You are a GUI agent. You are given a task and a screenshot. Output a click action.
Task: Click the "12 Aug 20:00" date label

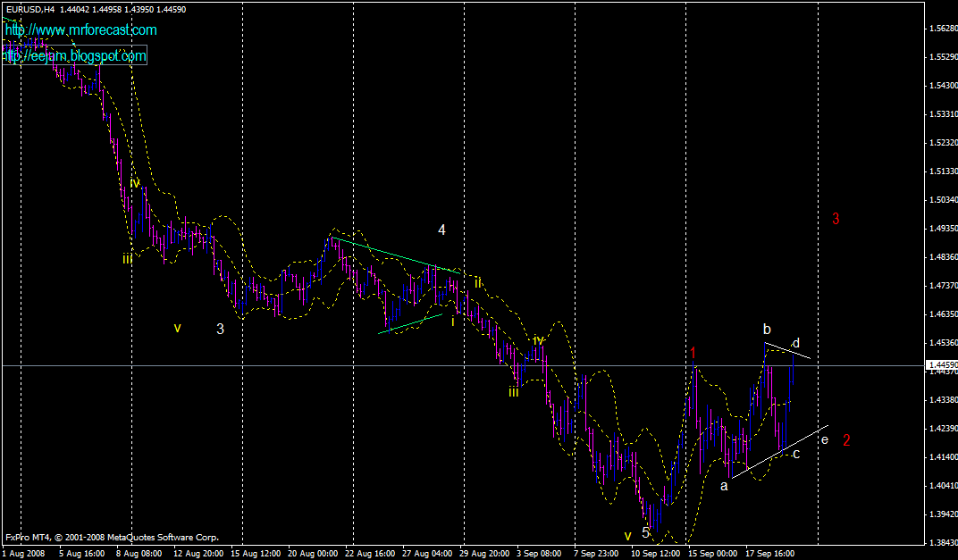coord(198,553)
